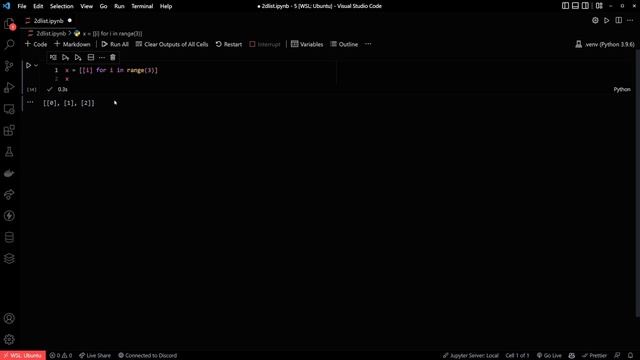Open the Live Share activity bar view
This screenshot has height=360, width=640.
tap(9, 194)
